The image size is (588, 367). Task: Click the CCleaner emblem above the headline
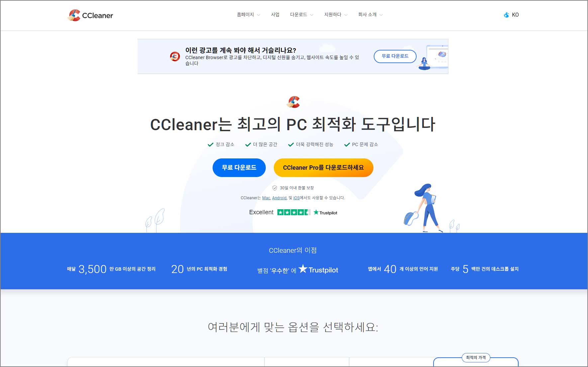click(x=294, y=102)
